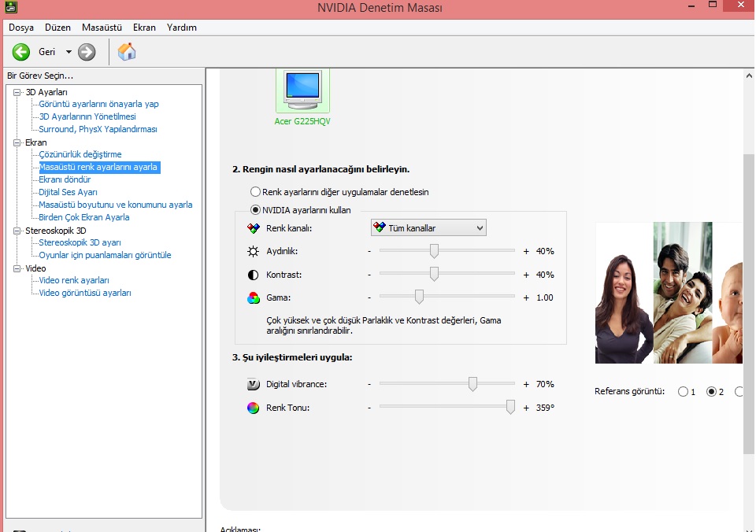Click the '3D Ayarları' tree label
The height and width of the screenshot is (532, 756).
pyautogui.click(x=46, y=92)
